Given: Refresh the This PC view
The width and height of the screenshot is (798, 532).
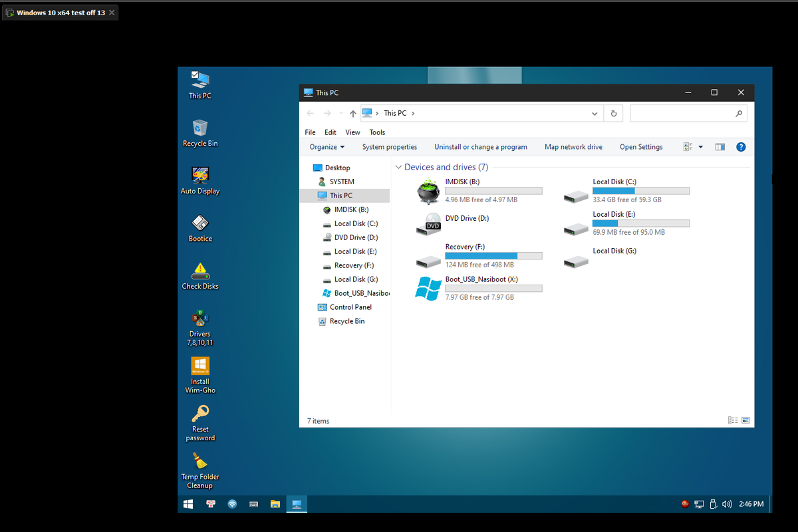Looking at the screenshot, I should tap(613, 114).
